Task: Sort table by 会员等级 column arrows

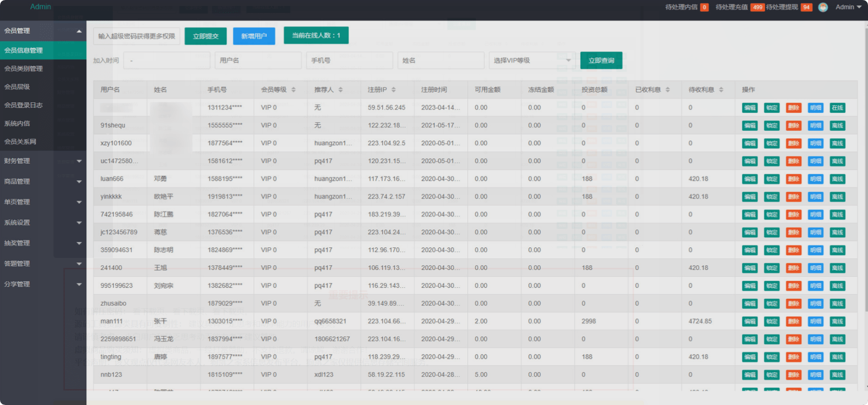Action: (293, 90)
